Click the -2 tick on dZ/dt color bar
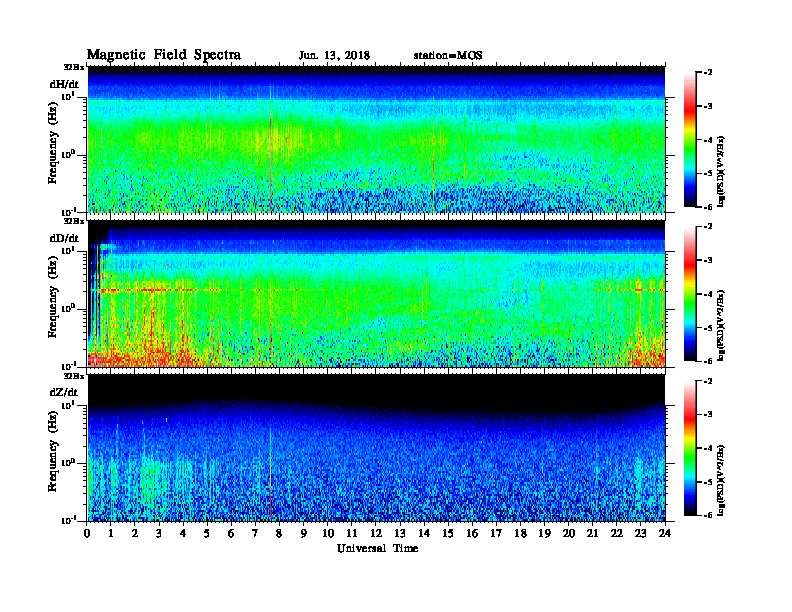This screenshot has height=612, width=792. 708,381
